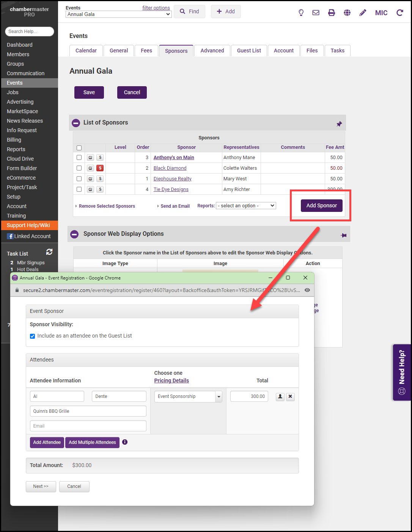Open the Reports select an option dropdown
The height and width of the screenshot is (532, 412).
tap(246, 206)
